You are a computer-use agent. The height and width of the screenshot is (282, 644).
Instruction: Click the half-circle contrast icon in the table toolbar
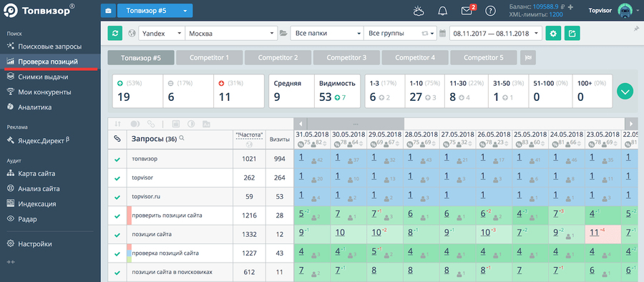(x=191, y=124)
